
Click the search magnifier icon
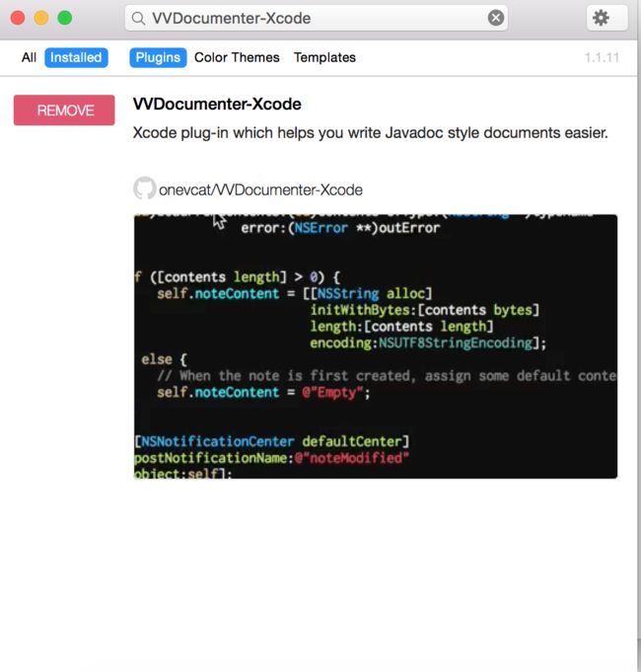(x=138, y=18)
